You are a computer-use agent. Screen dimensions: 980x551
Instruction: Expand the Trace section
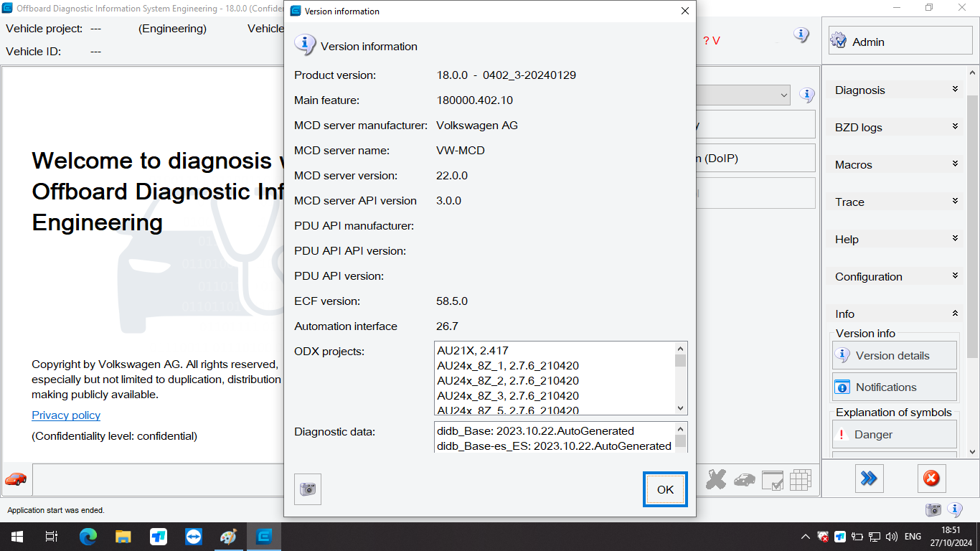click(895, 202)
